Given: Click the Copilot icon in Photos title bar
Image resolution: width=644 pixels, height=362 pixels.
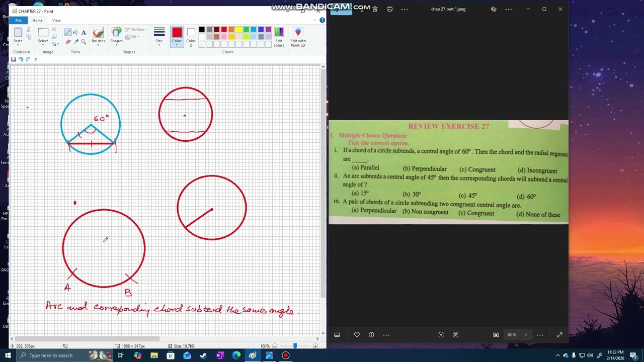Looking at the screenshot, I should (x=494, y=9).
